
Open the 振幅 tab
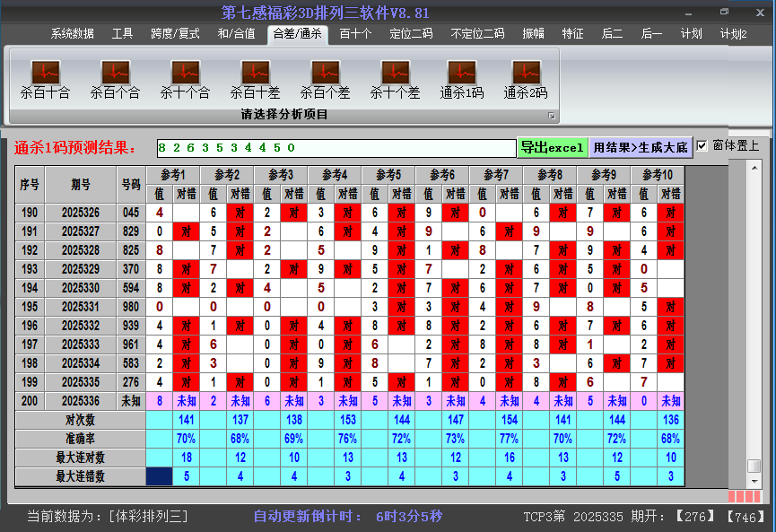[x=534, y=34]
